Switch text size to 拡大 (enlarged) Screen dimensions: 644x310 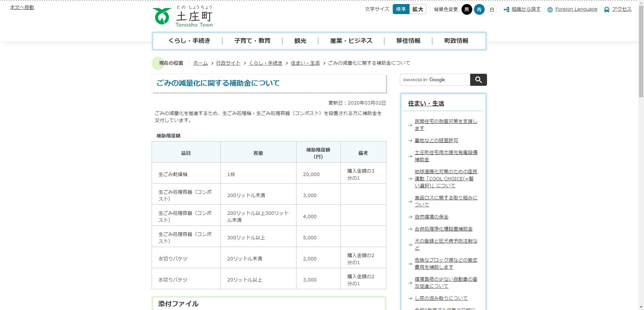417,9
